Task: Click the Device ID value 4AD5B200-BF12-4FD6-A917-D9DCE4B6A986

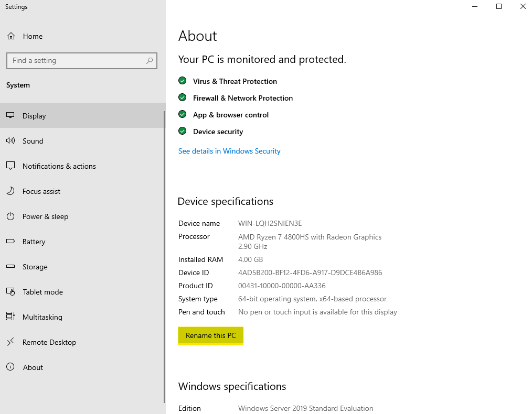Action: pyautogui.click(x=310, y=273)
